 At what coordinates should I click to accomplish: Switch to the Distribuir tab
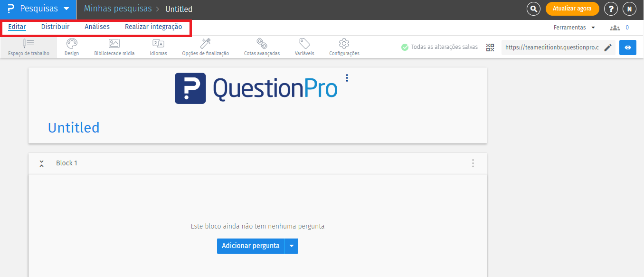click(55, 27)
